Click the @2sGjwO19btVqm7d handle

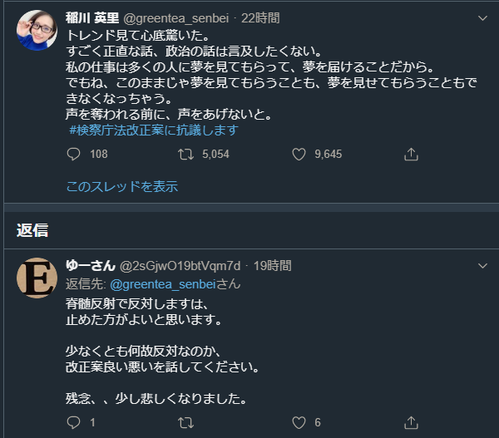(180, 266)
